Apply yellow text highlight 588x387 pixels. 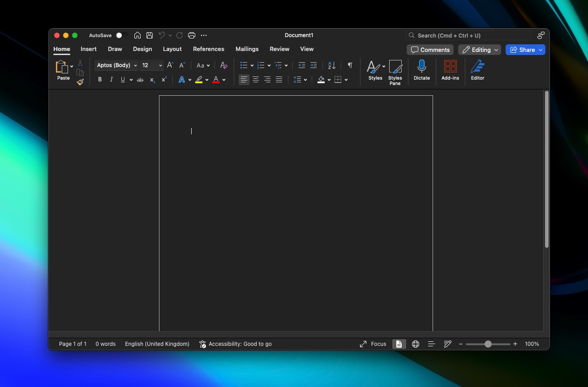click(199, 79)
